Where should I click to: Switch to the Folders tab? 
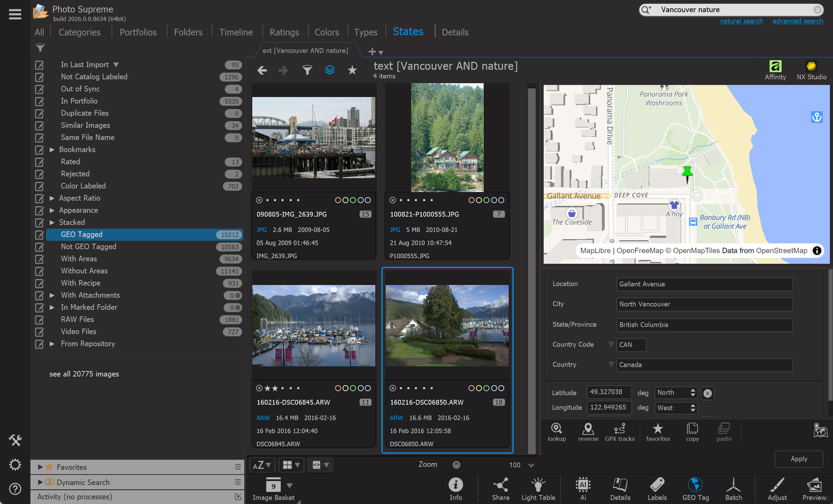[188, 32]
